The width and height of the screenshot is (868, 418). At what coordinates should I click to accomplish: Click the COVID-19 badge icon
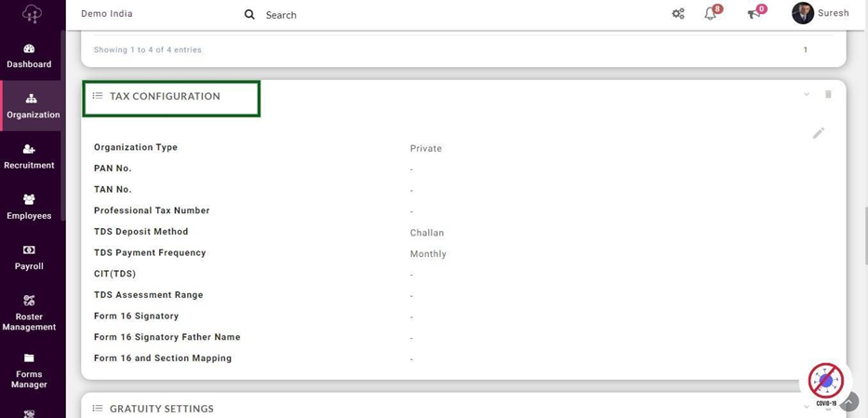[x=825, y=382]
